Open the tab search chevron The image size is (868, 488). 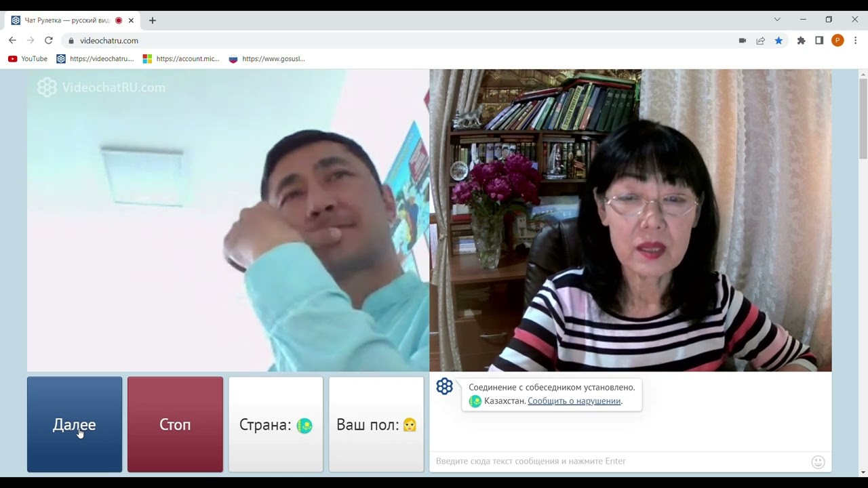coord(777,20)
